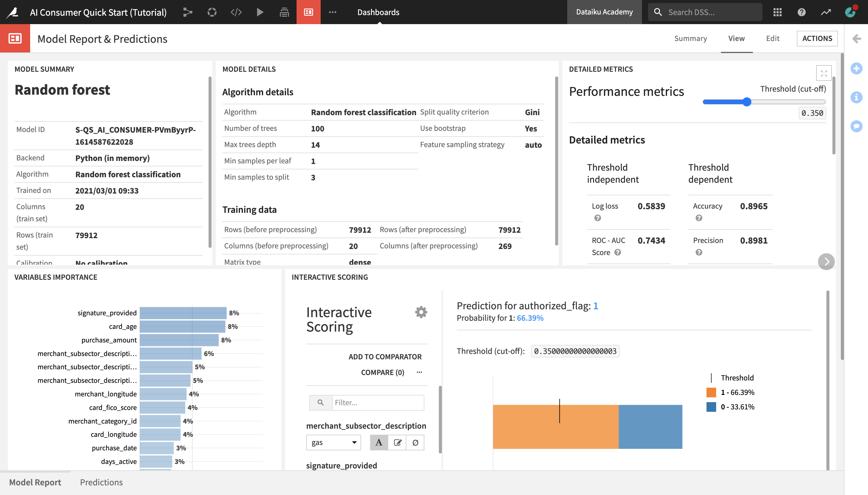The height and width of the screenshot is (495, 868).
Task: Open the more options ellipsis in the top bar
Action: pyautogui.click(x=332, y=12)
